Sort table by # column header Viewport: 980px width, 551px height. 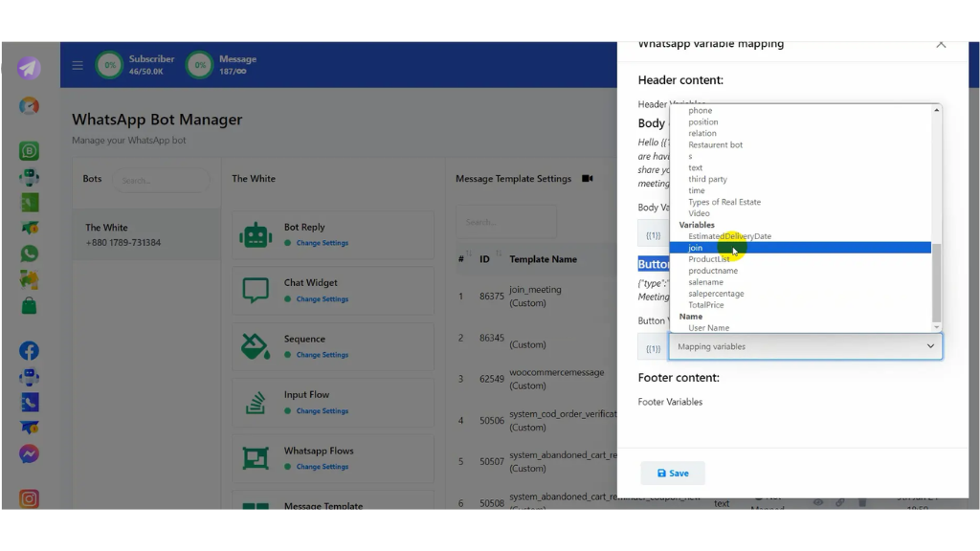(x=460, y=259)
